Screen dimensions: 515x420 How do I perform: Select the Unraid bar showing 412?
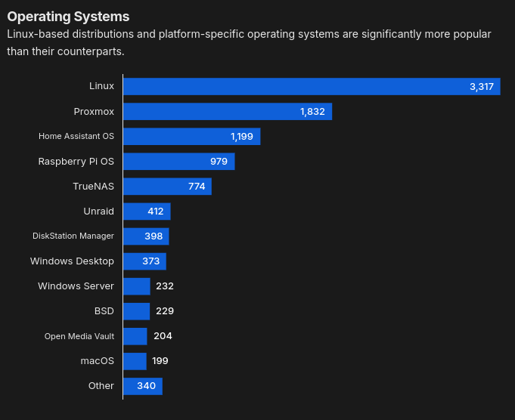click(147, 212)
